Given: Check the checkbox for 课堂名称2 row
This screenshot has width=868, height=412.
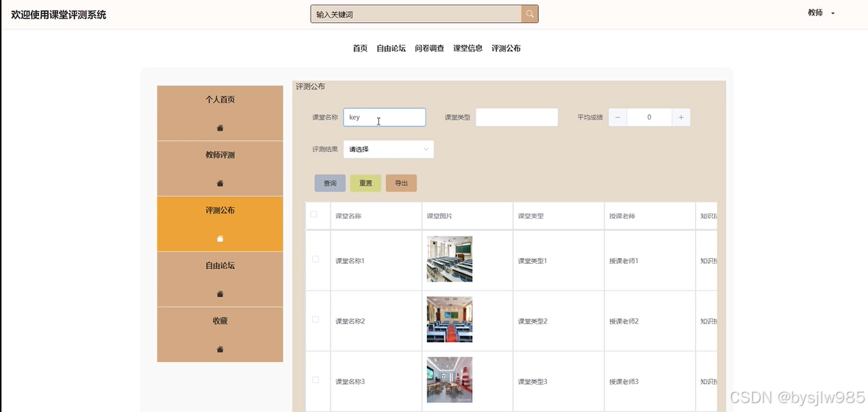Looking at the screenshot, I should click(x=316, y=319).
